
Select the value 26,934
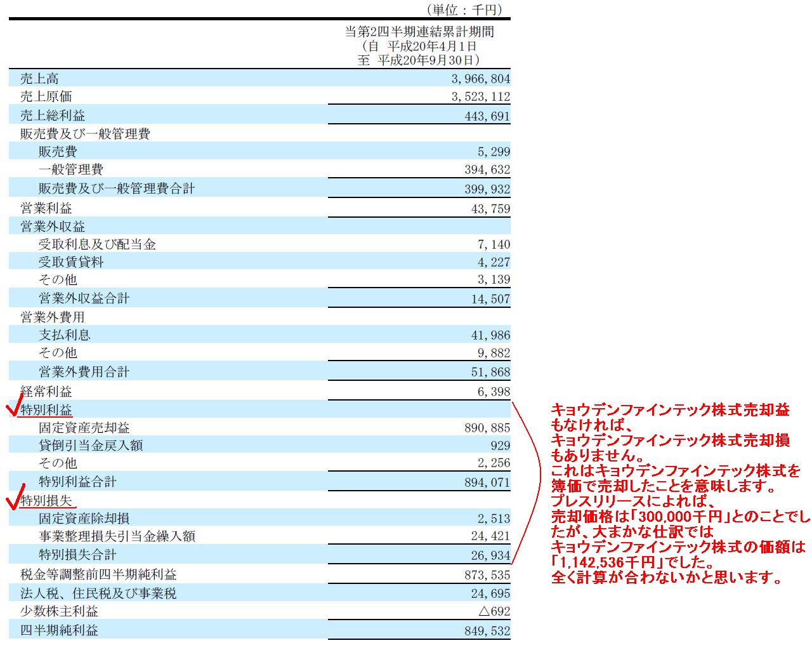coord(492,555)
